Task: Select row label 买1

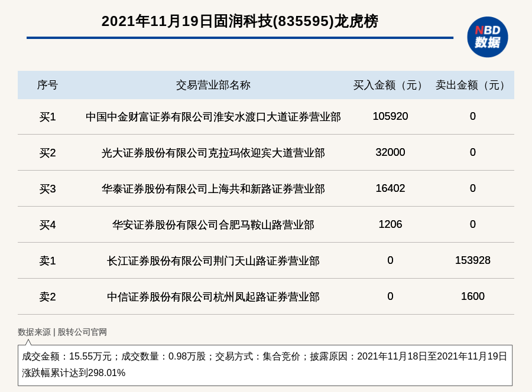Action: click(x=47, y=117)
